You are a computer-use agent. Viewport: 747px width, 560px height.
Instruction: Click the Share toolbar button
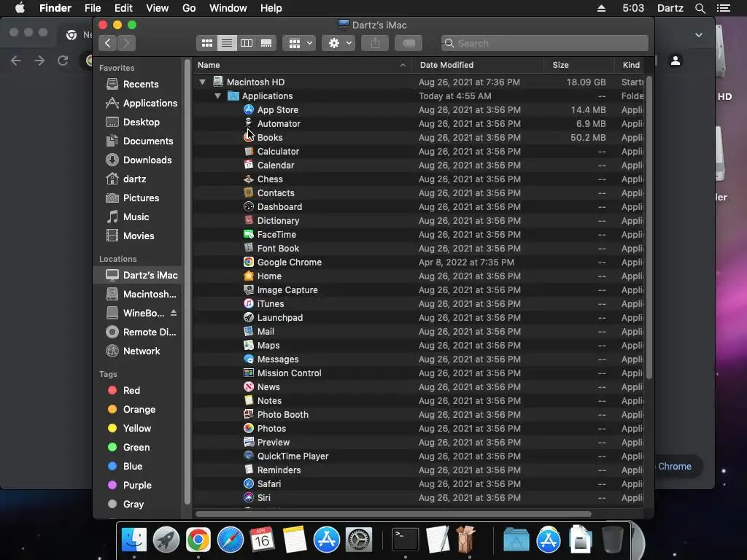[376, 43]
